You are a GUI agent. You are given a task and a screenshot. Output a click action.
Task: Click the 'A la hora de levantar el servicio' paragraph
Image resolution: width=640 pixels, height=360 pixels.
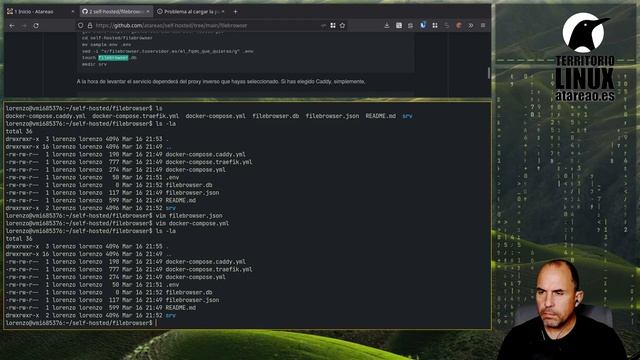[x=221, y=82]
